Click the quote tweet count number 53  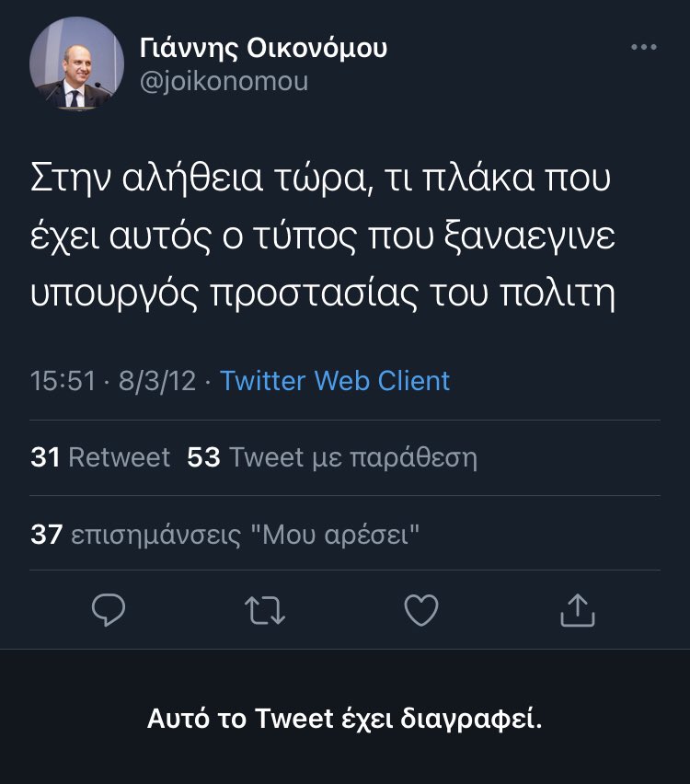203,457
